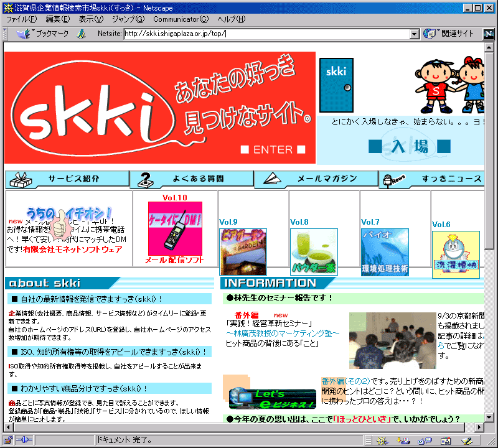This screenshot has width=498, height=448.
Task: Click the page location proxy icon
Action: (x=82, y=34)
